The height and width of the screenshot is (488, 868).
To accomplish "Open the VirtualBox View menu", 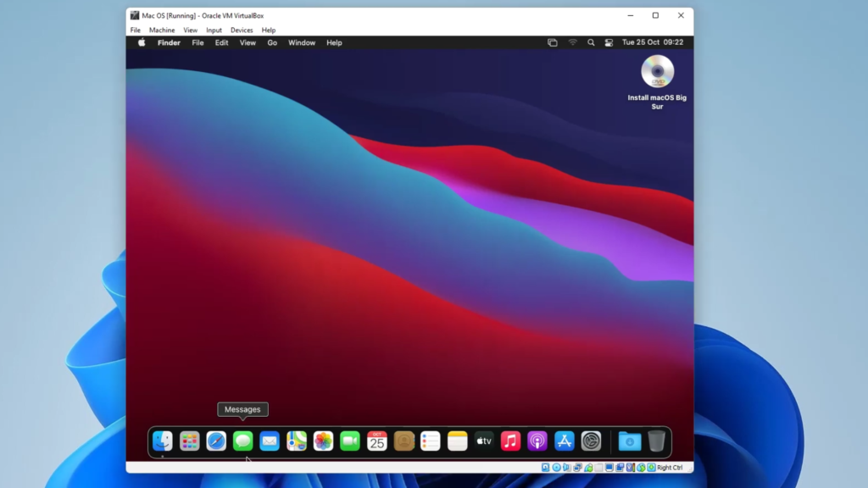I will click(191, 30).
